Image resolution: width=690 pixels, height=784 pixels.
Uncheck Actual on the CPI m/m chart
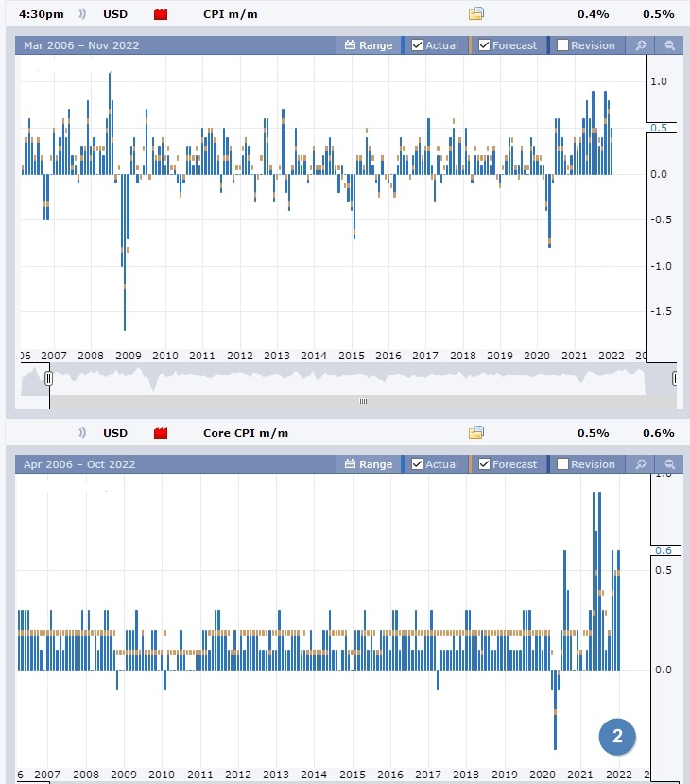(418, 45)
